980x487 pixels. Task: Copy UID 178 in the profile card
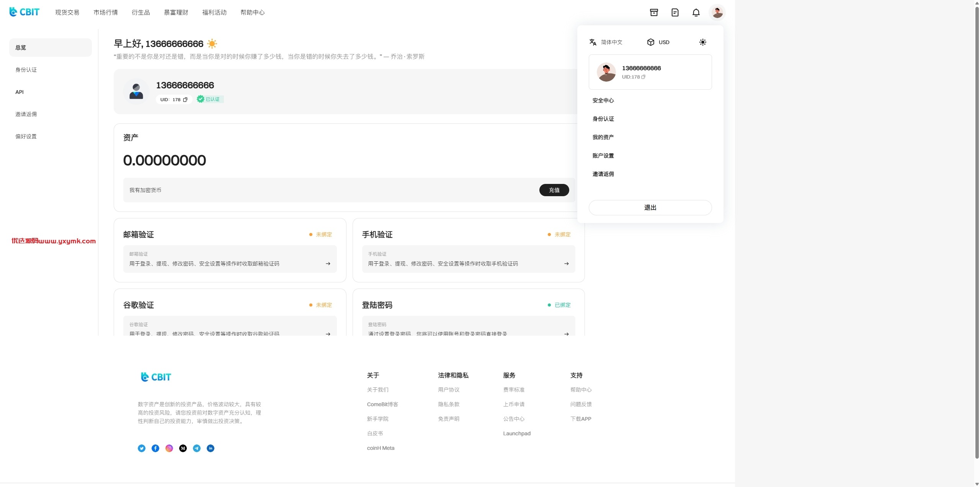pyautogui.click(x=185, y=100)
